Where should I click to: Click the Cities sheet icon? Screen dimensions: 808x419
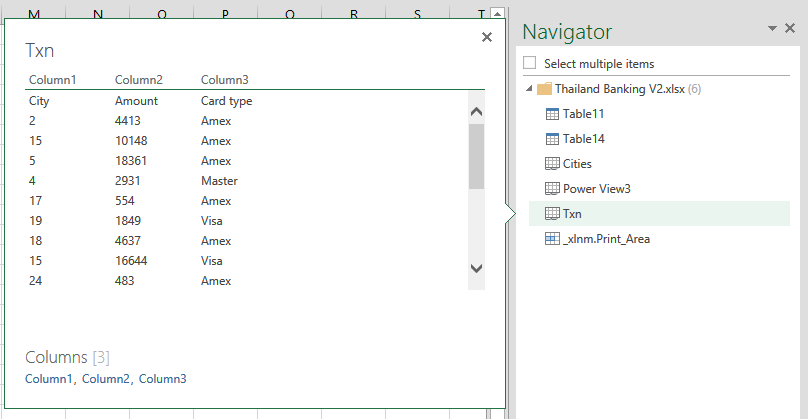[x=552, y=163]
